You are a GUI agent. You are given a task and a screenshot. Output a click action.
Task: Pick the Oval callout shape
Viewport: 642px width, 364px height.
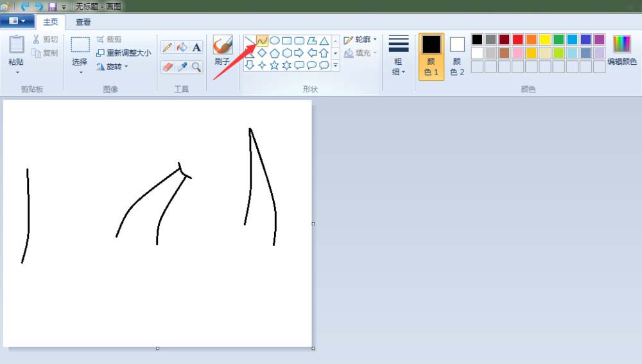[x=311, y=65]
